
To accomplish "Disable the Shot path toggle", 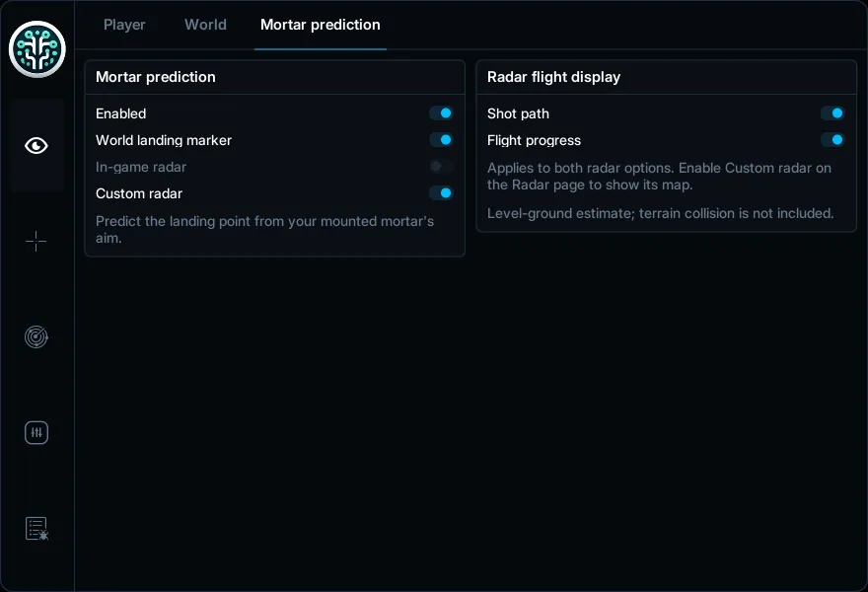I will (832, 113).
